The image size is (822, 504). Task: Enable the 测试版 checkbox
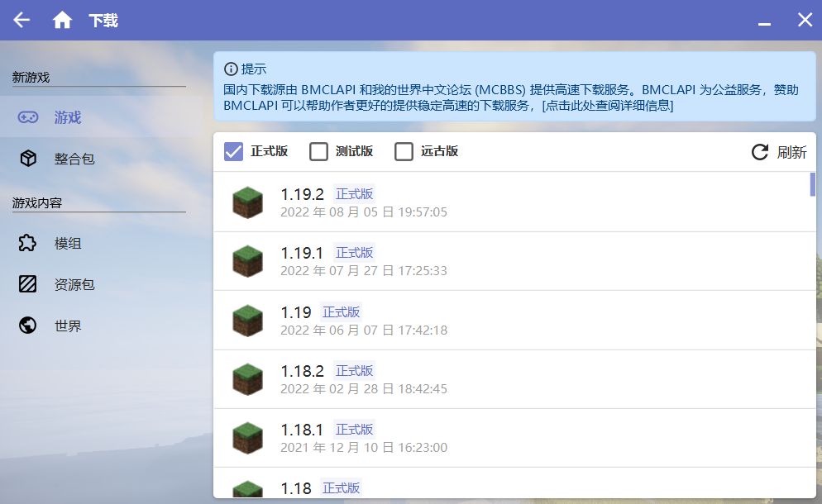tap(318, 151)
